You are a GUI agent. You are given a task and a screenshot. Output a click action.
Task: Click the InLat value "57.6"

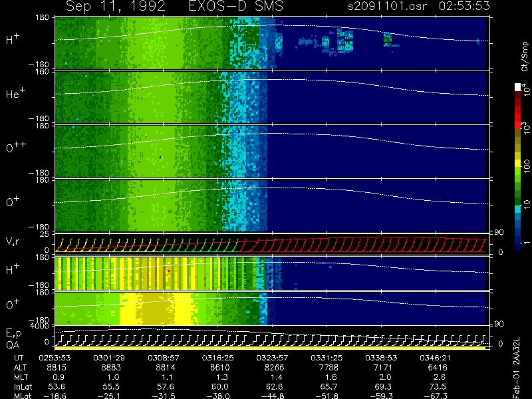coord(166,387)
